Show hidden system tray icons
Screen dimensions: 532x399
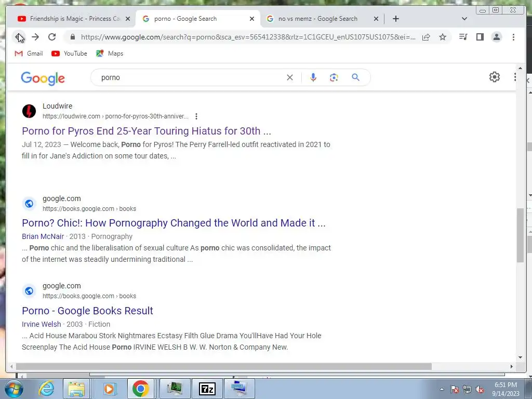point(442,390)
